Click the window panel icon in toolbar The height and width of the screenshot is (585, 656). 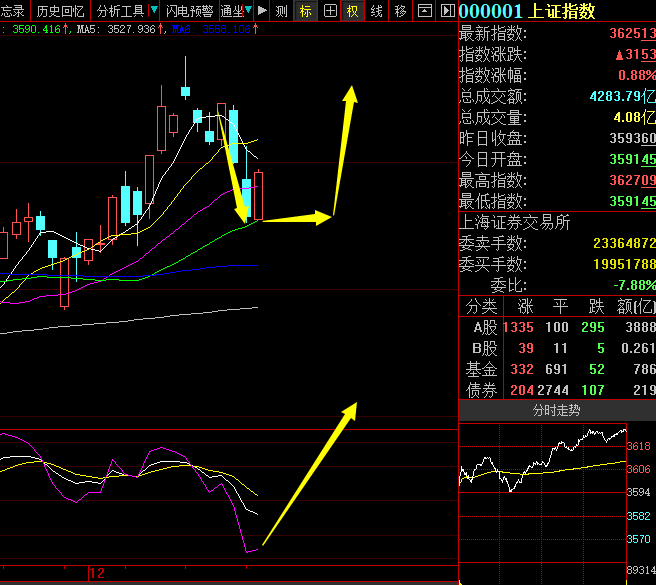(x=425, y=10)
